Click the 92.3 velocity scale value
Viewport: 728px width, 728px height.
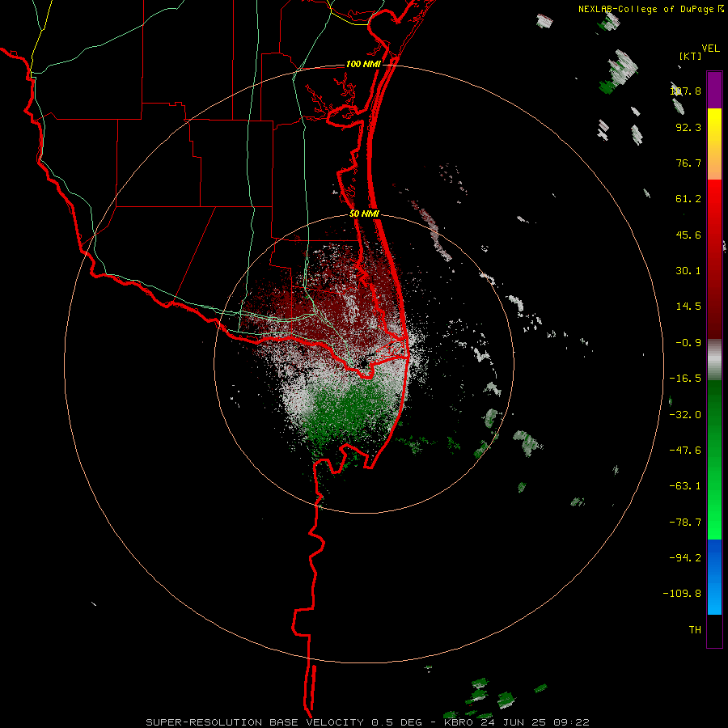click(x=688, y=127)
